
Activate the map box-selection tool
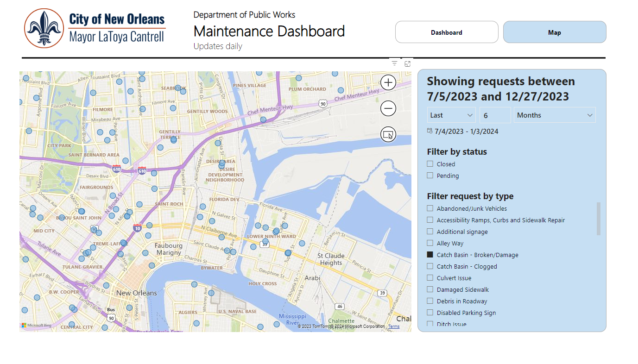tap(388, 134)
